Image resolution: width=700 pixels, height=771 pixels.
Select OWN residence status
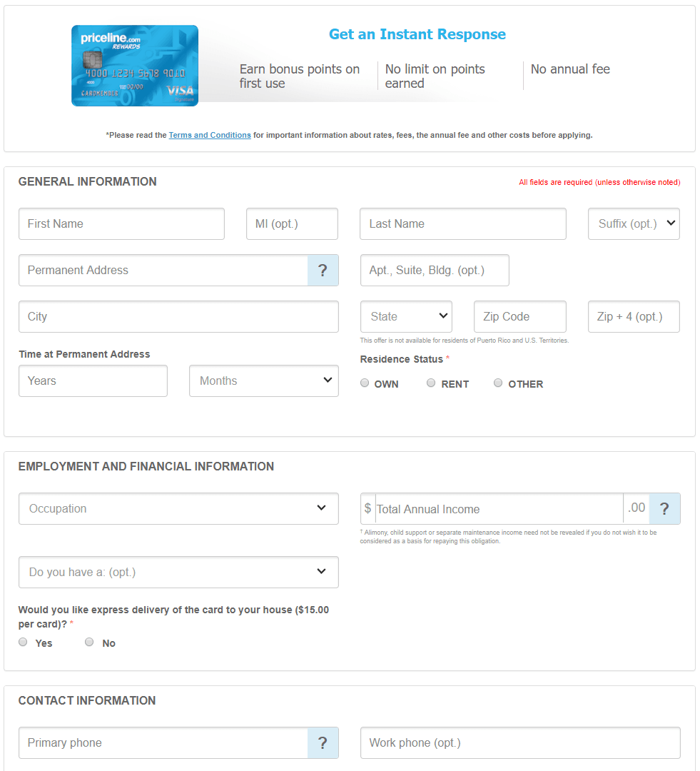365,383
